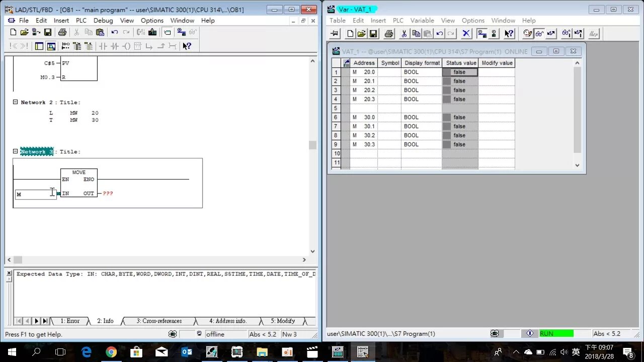The image size is (644, 362).
Task: Open File menu in LAD/STL/FBD
Action: pyautogui.click(x=24, y=20)
